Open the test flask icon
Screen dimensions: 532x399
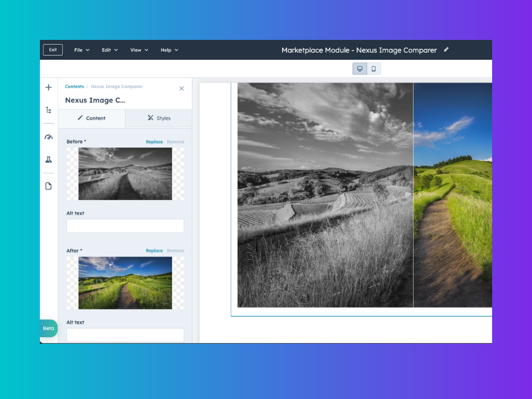(49, 160)
